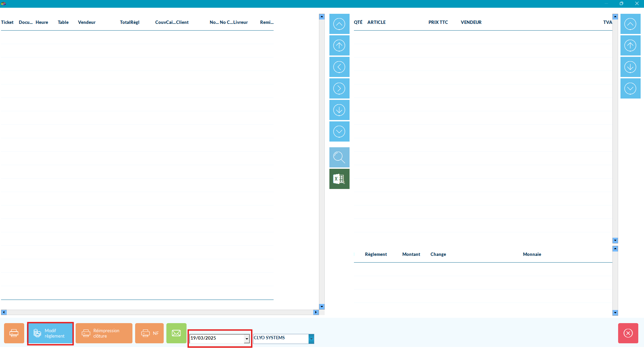Open the date dropdown showing 19/03/2025
This screenshot has height=348, width=644.
click(247, 339)
